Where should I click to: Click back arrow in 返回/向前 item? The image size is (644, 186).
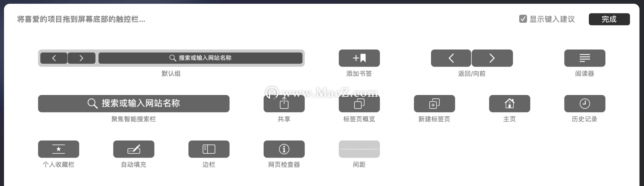click(x=451, y=58)
